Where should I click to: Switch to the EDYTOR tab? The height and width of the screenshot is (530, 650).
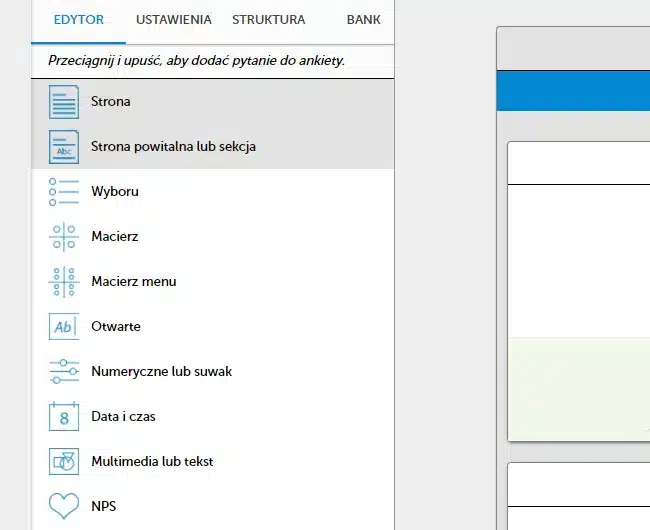(79, 20)
